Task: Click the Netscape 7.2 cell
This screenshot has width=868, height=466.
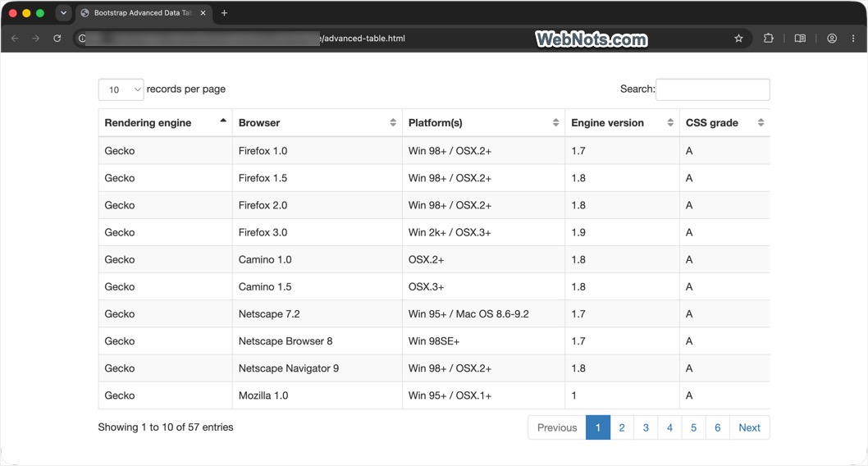Action: click(x=318, y=313)
